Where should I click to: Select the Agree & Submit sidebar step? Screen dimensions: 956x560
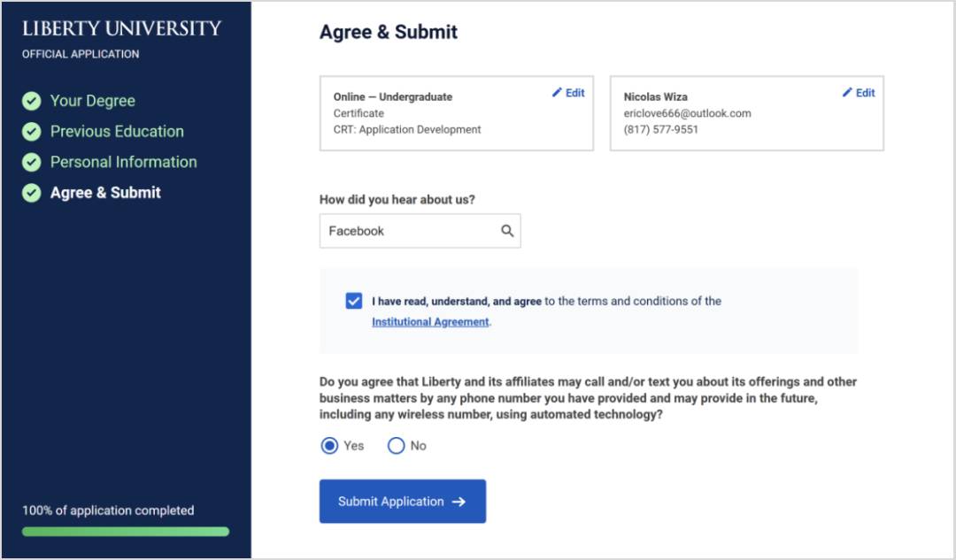[105, 193]
